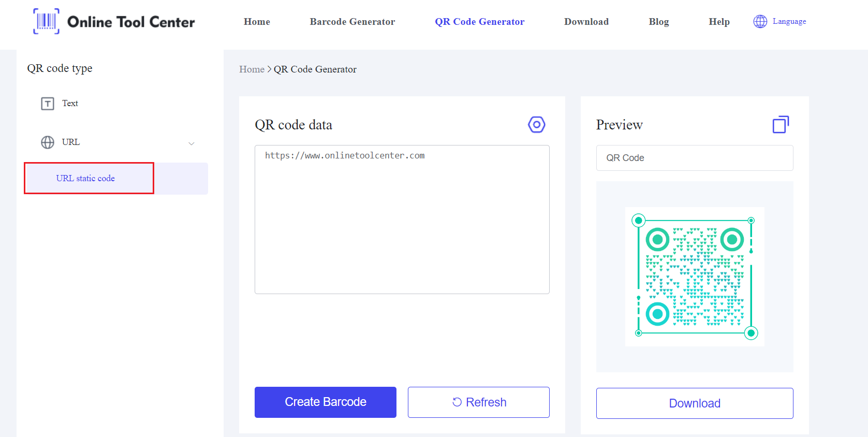
Task: Open the Help nav item
Action: (719, 22)
